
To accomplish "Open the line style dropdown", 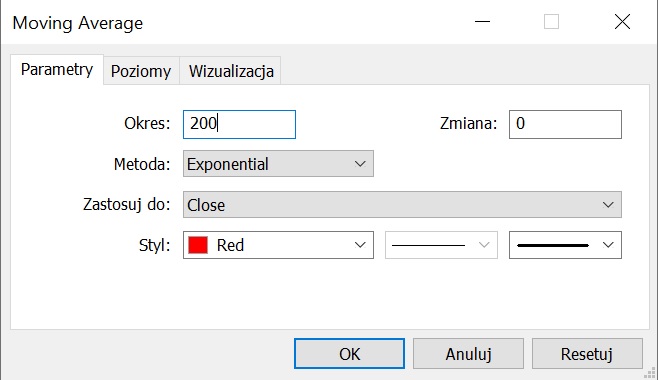I will [441, 245].
